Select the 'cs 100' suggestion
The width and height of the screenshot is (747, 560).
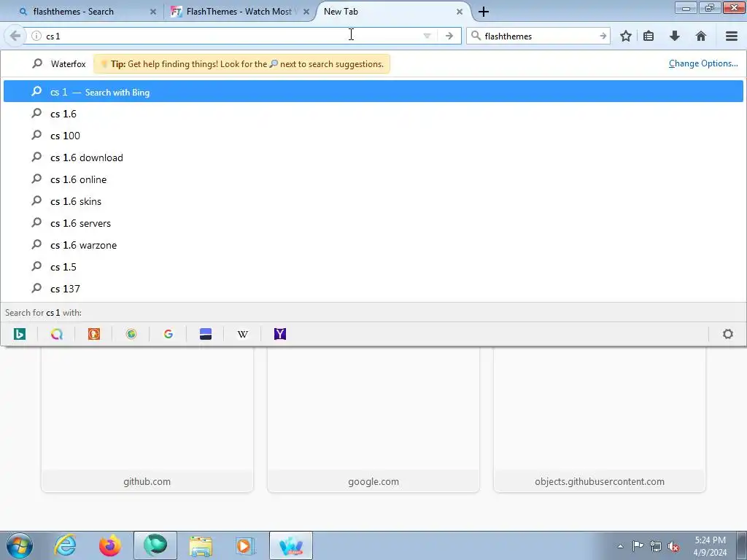373,136
